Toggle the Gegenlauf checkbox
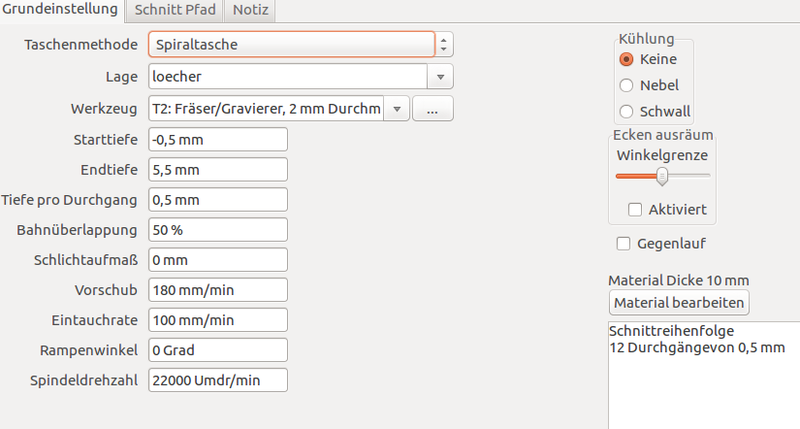Viewport: 800px width, 429px height. (x=624, y=243)
